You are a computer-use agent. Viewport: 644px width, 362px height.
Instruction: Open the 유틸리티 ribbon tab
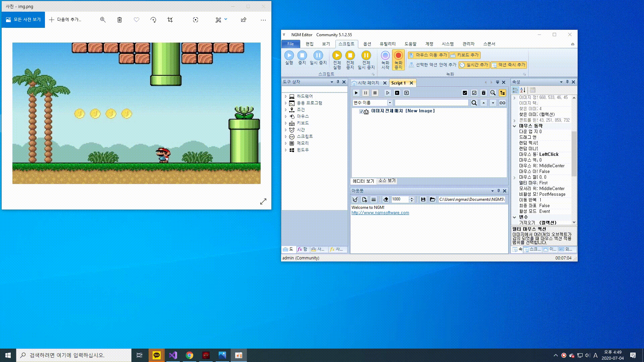pyautogui.click(x=387, y=44)
